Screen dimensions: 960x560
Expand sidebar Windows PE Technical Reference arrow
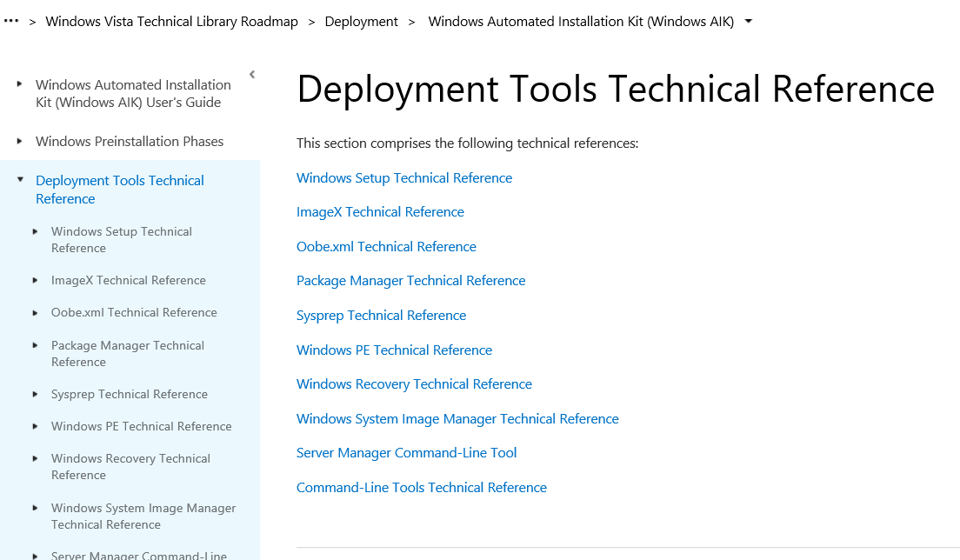35,426
